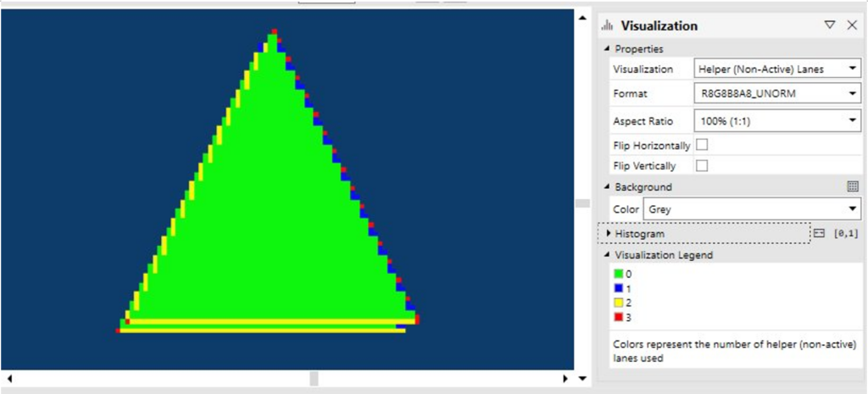Click the horizontal scrollbar thumb below the image
Image resolution: width=868 pixels, height=394 pixels.
314,378
